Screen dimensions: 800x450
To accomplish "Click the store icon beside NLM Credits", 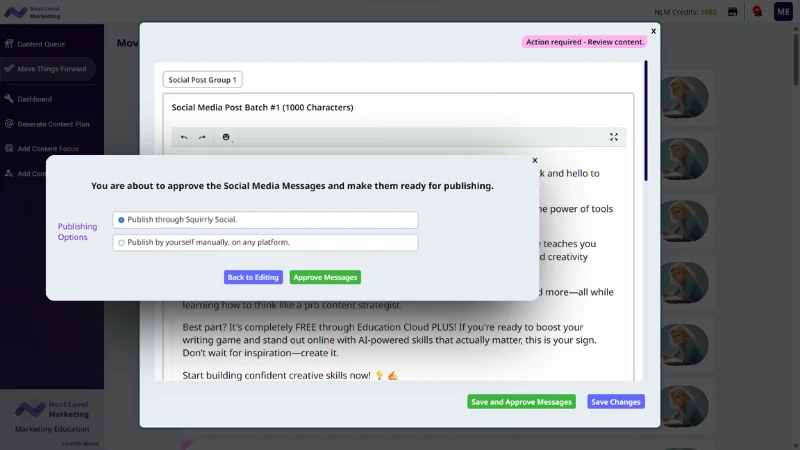I will [733, 12].
